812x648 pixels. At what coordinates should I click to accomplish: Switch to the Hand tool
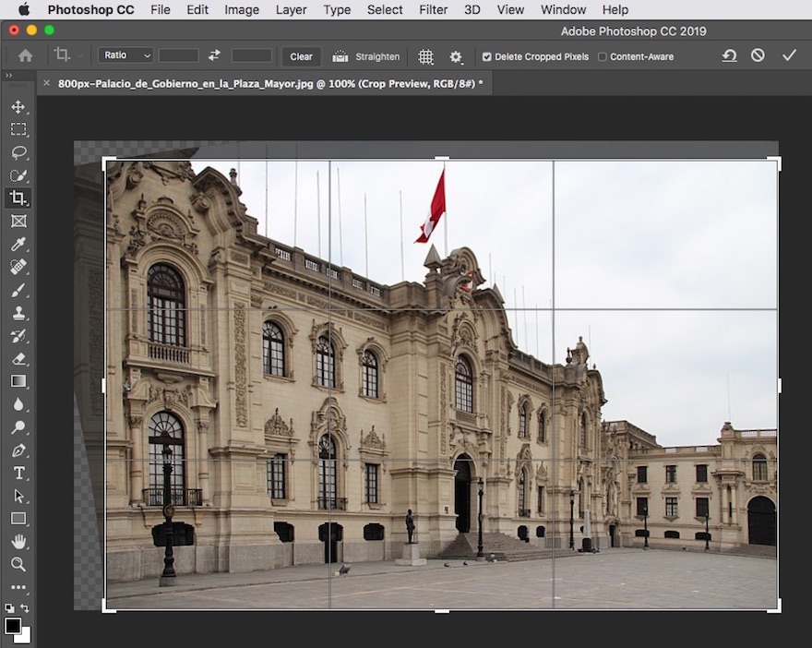pyautogui.click(x=18, y=542)
